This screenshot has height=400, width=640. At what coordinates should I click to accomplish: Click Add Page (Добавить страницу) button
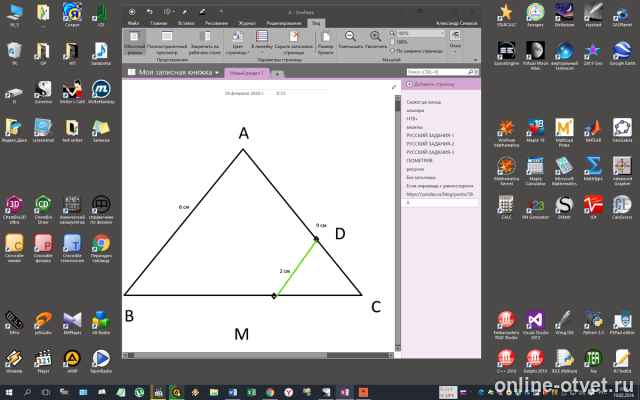(x=431, y=84)
